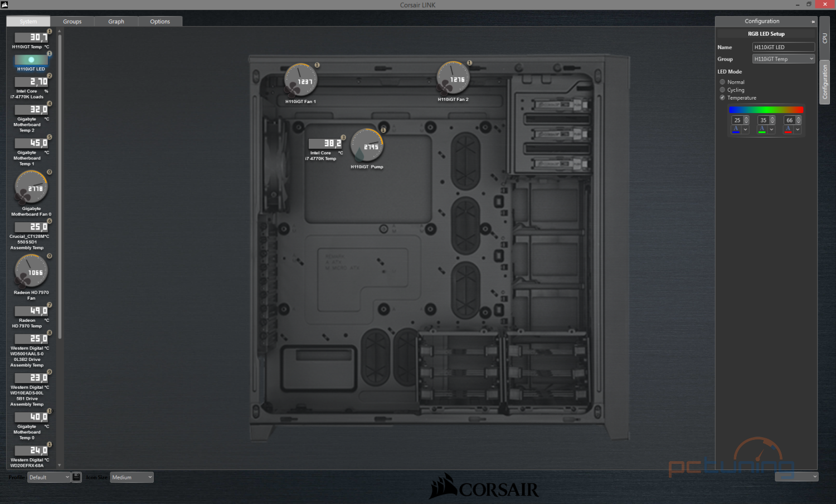Open the vertical Configuration side tab
Image resolution: width=836 pixels, height=504 pixels.
825,82
